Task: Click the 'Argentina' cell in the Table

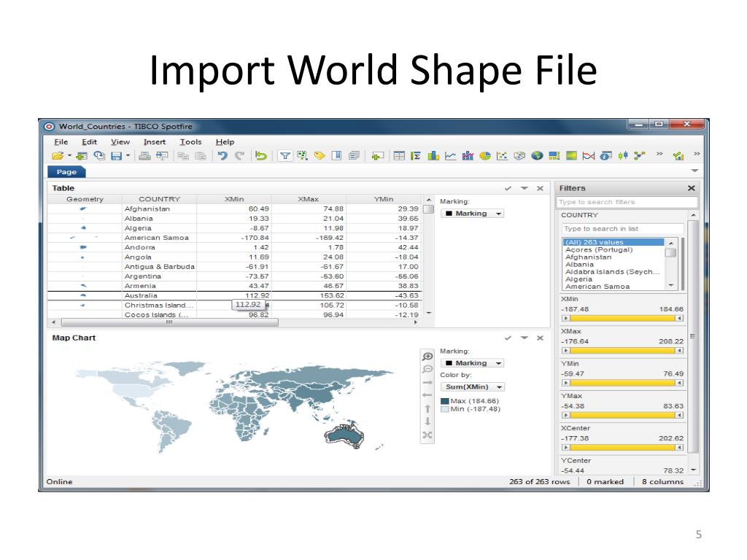Action: pos(159,276)
